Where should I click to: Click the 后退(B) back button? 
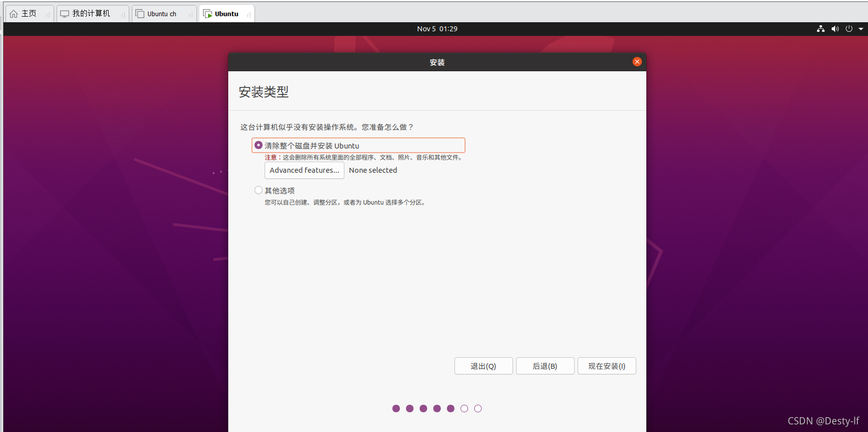545,366
